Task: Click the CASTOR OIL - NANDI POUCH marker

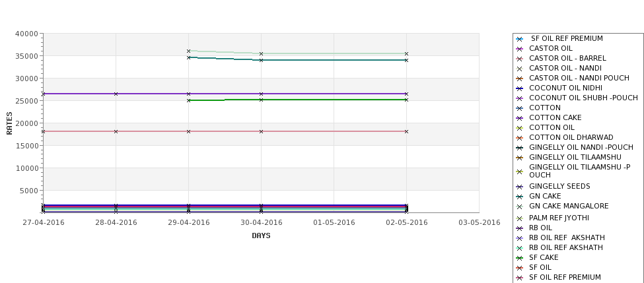Action: pyautogui.click(x=520, y=79)
